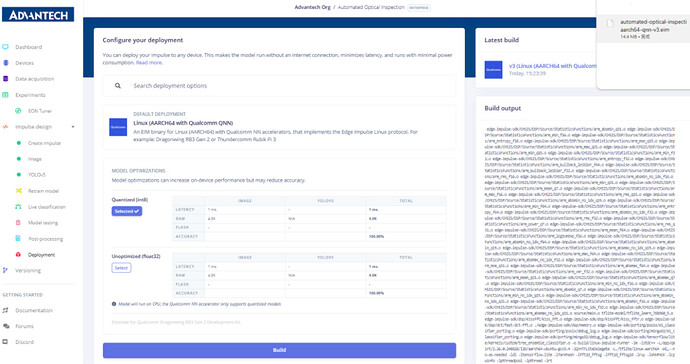Viewport: 690px width, 364px height.
Task: Click the Versioning icon
Action: coord(5,270)
